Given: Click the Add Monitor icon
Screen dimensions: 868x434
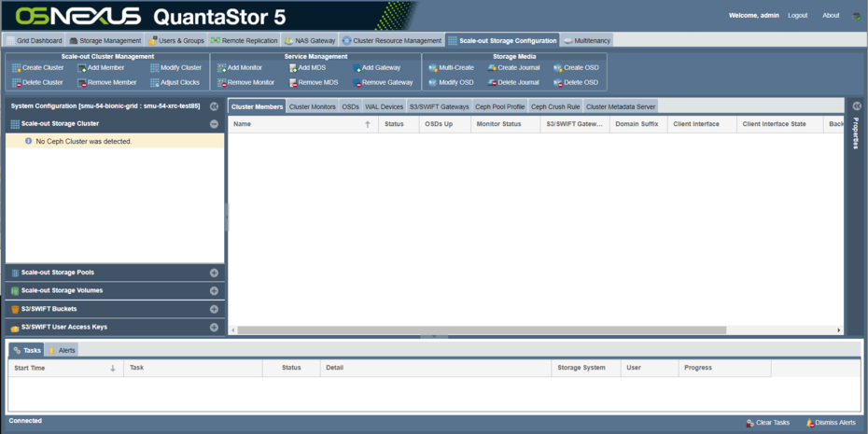Looking at the screenshot, I should pyautogui.click(x=221, y=68).
